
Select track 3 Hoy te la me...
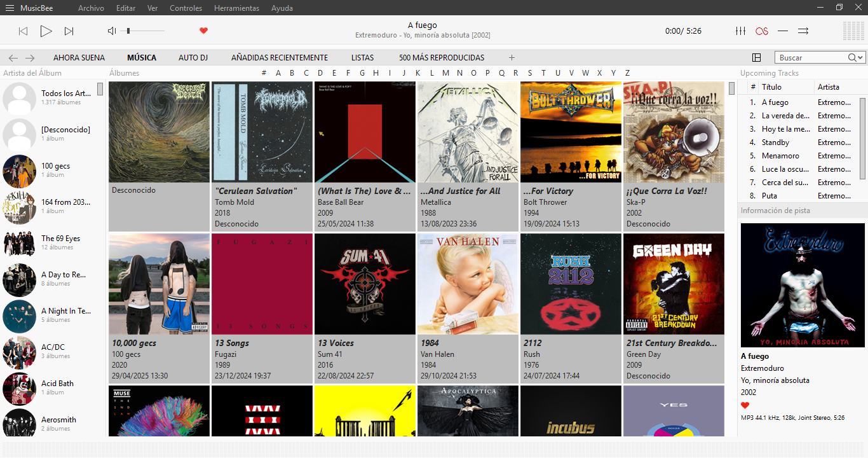pyautogui.click(x=799, y=129)
